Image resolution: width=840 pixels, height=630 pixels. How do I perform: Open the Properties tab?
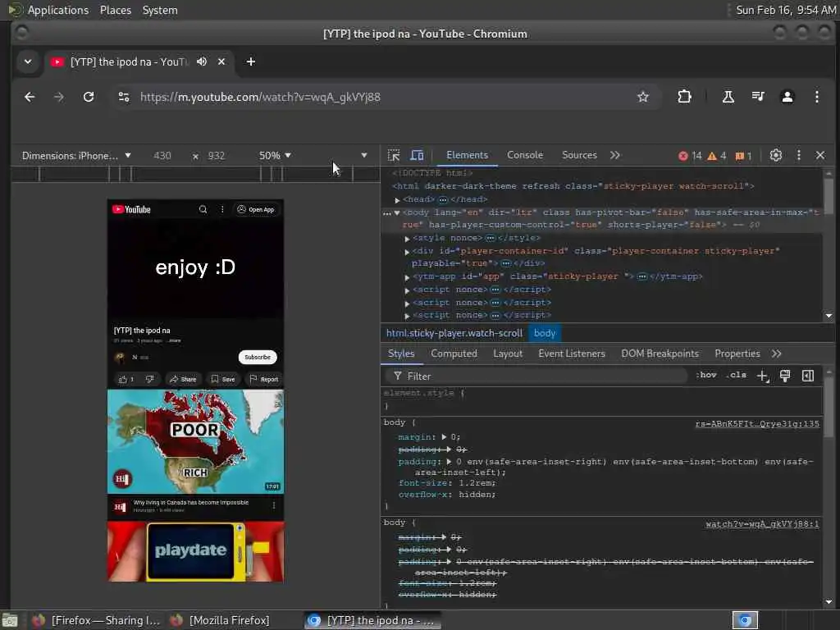click(737, 354)
